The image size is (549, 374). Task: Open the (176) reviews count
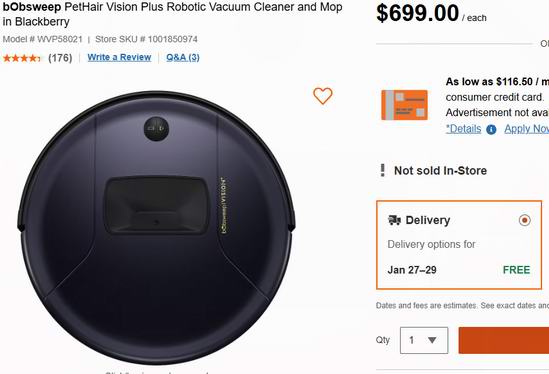(x=60, y=58)
